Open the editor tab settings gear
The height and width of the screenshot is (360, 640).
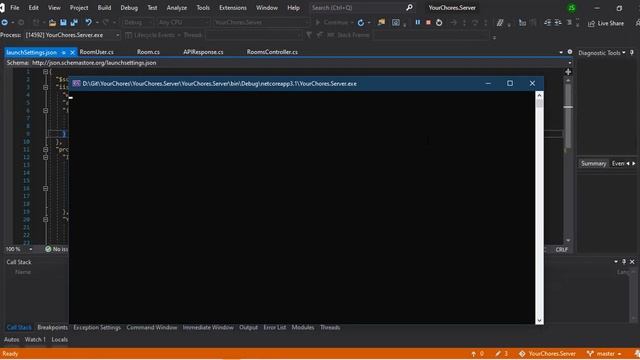pos(570,52)
